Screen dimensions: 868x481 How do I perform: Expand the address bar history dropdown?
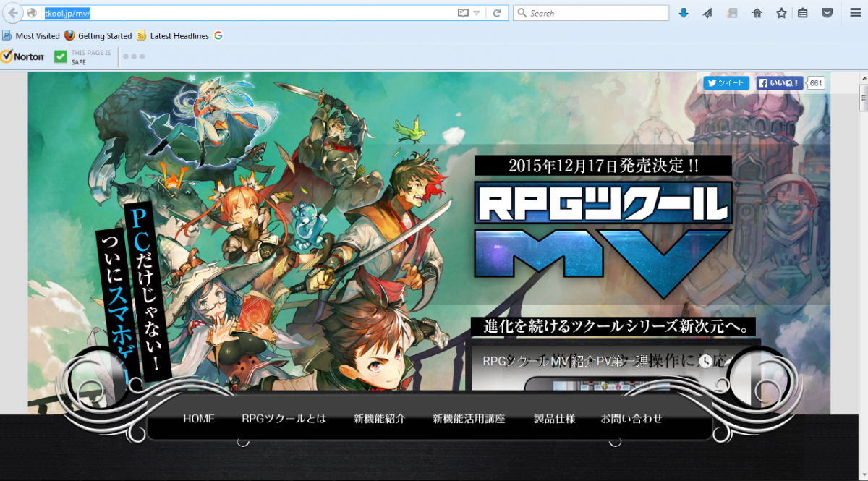477,14
